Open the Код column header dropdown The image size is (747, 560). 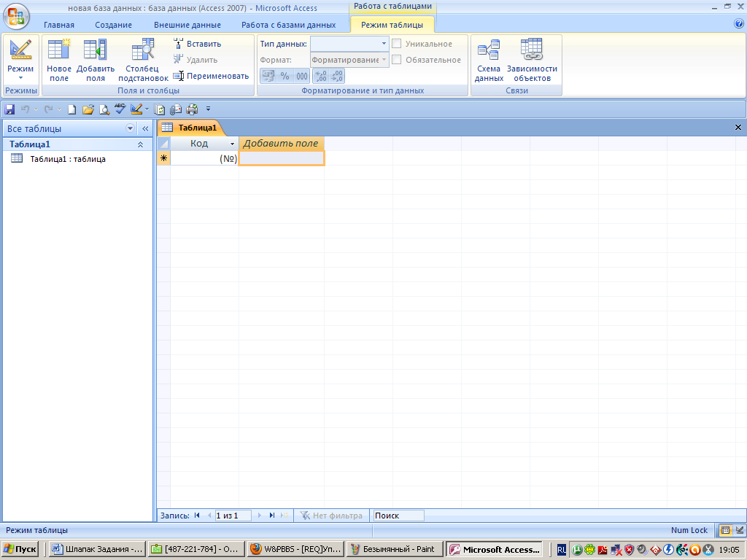[233, 144]
